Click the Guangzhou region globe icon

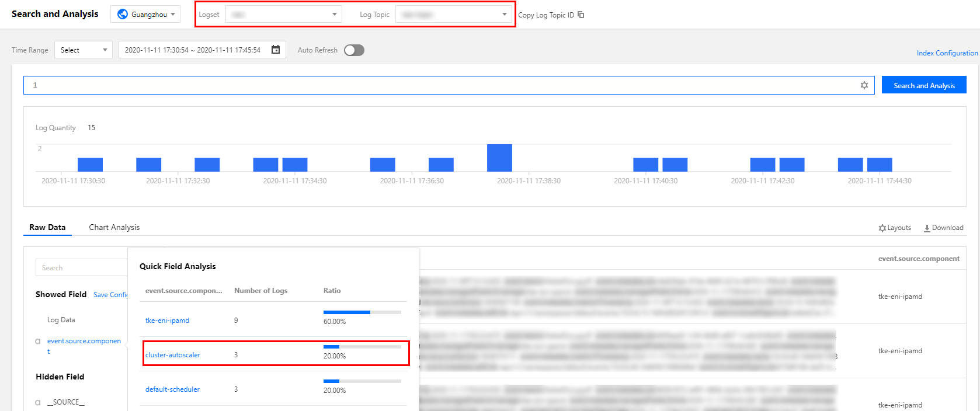click(x=123, y=14)
